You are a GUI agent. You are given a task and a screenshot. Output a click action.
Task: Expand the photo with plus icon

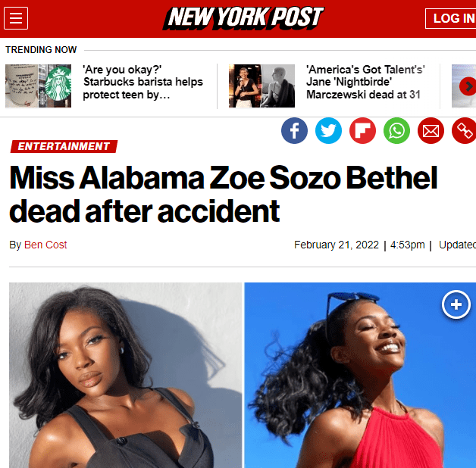point(456,304)
